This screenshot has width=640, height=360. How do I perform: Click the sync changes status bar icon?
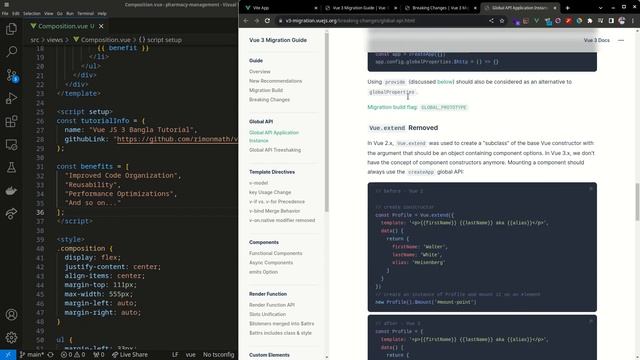[51, 355]
